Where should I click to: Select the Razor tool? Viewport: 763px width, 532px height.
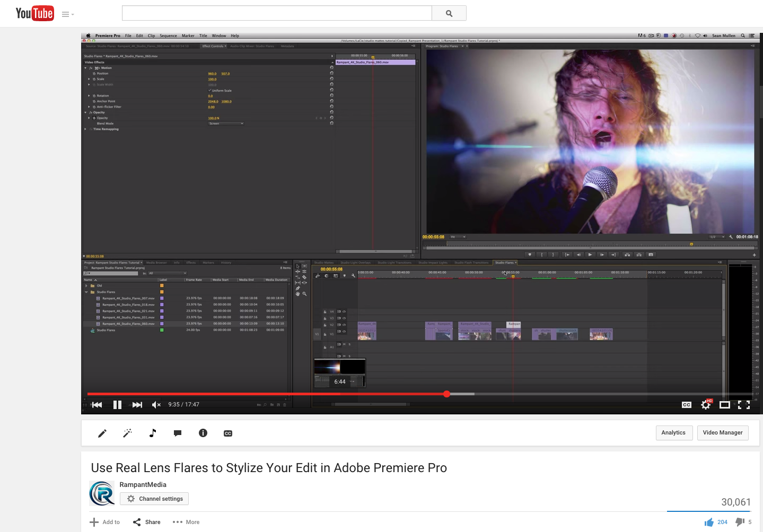(304, 277)
